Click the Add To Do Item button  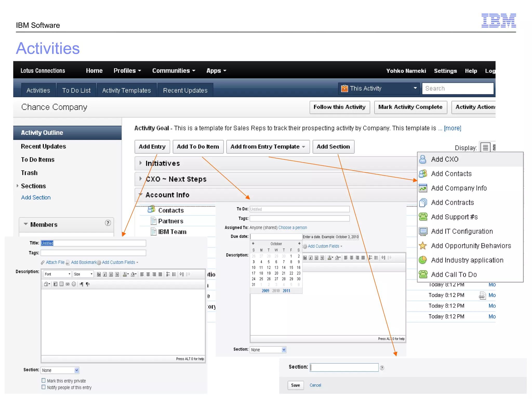(198, 147)
